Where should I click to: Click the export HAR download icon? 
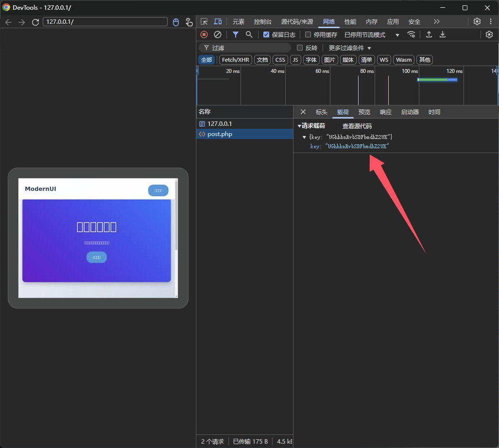[x=443, y=34]
